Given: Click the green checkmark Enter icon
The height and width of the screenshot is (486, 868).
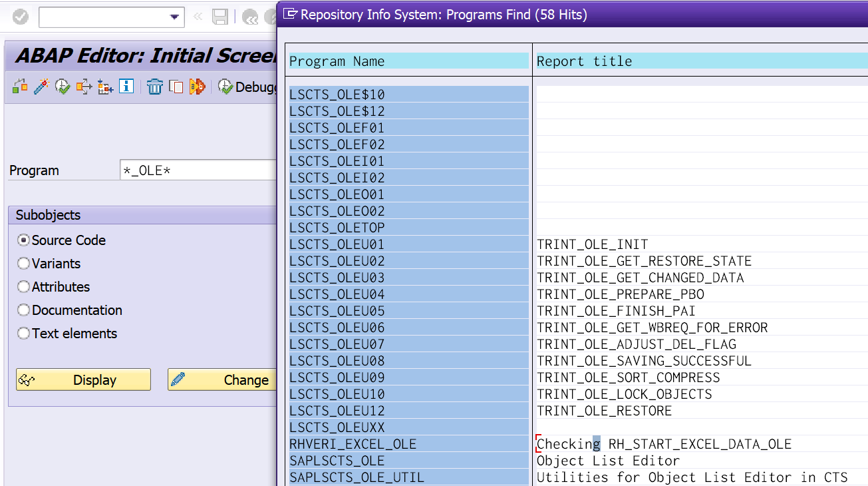Looking at the screenshot, I should pos(21,17).
